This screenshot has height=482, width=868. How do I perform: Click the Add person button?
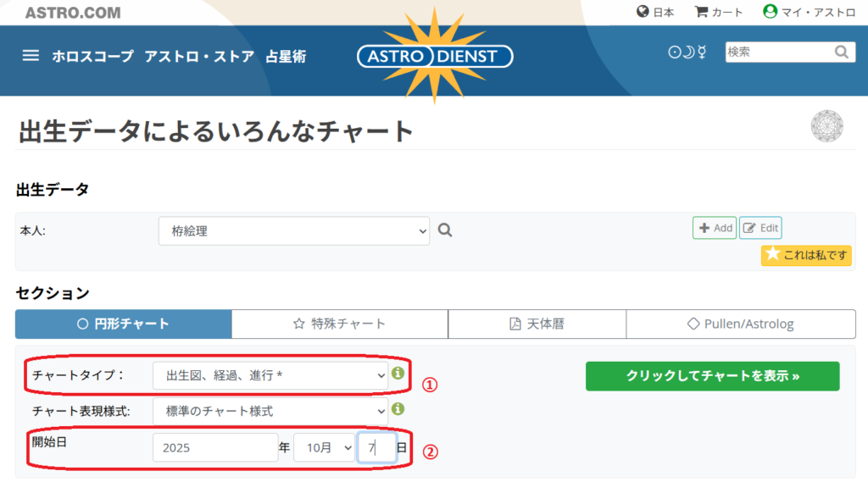click(714, 228)
